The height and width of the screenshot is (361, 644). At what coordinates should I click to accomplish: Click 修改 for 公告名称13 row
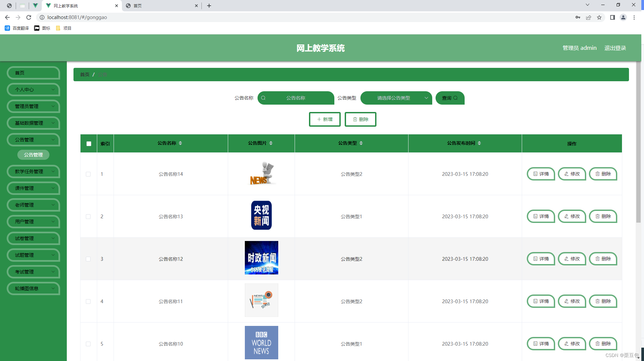coord(572,217)
